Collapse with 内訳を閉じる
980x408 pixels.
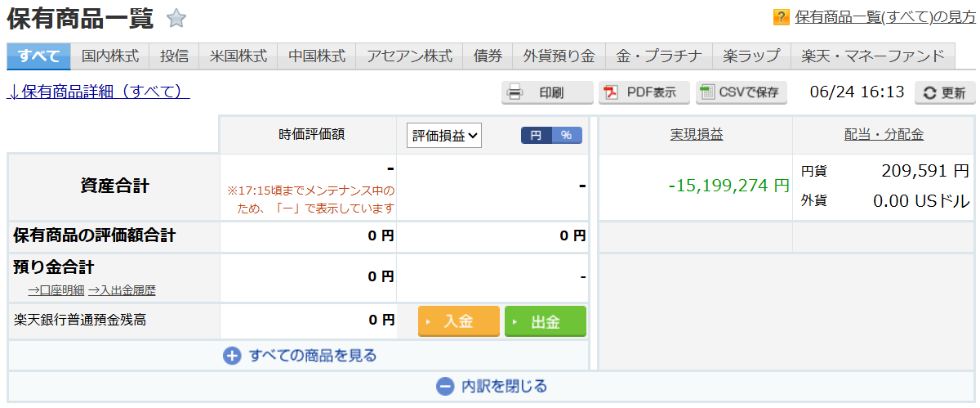coord(492,386)
